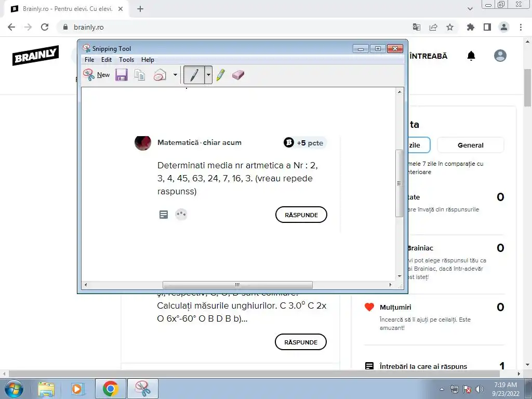This screenshot has height=399, width=532.
Task: Open a new Chrome tab
Action: (140, 9)
